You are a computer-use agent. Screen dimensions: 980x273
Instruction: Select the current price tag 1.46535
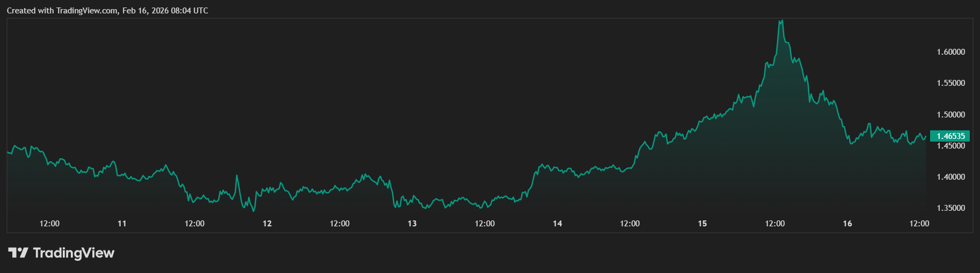point(950,136)
